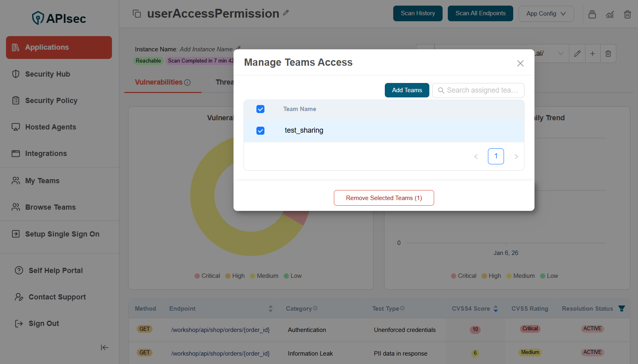This screenshot has width=638, height=364.
Task: Click the Add Teams button
Action: [406, 90]
